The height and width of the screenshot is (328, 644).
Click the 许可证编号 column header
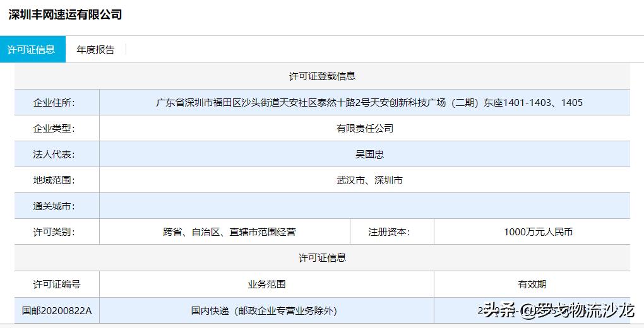coord(57,284)
